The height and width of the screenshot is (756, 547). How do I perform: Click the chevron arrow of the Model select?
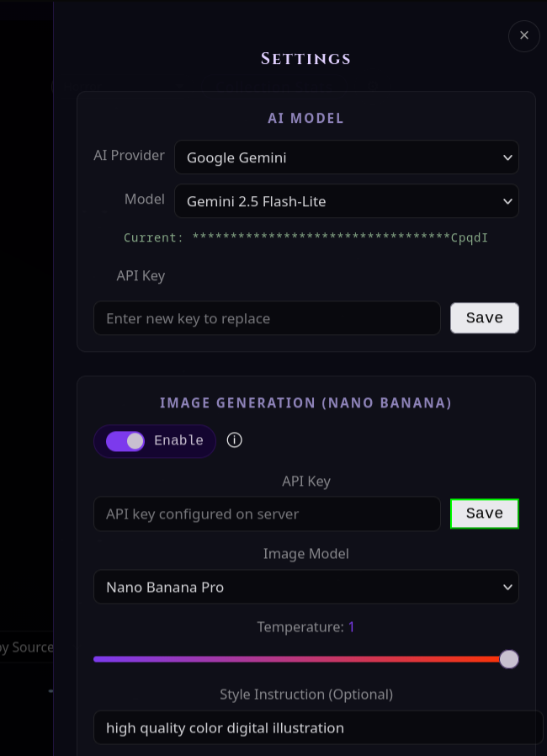pos(507,201)
